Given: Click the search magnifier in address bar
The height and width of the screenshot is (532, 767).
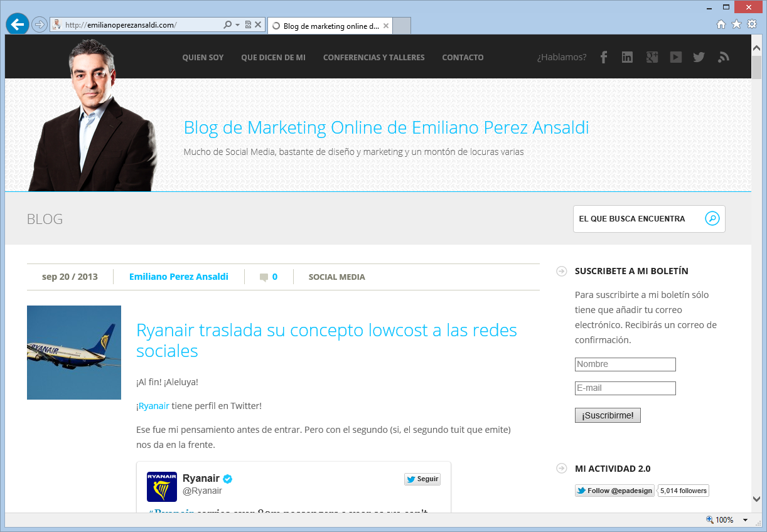Looking at the screenshot, I should pos(228,25).
